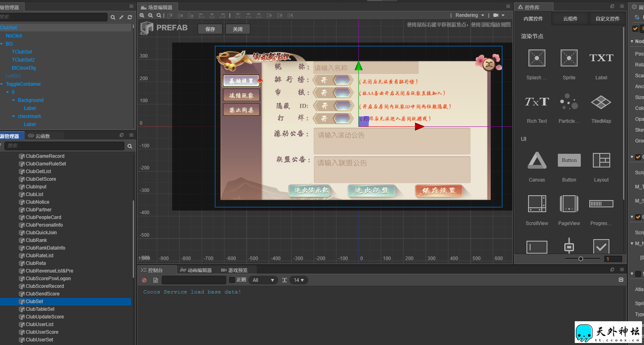
Task: Select the Canvas widget icon
Action: point(537,160)
